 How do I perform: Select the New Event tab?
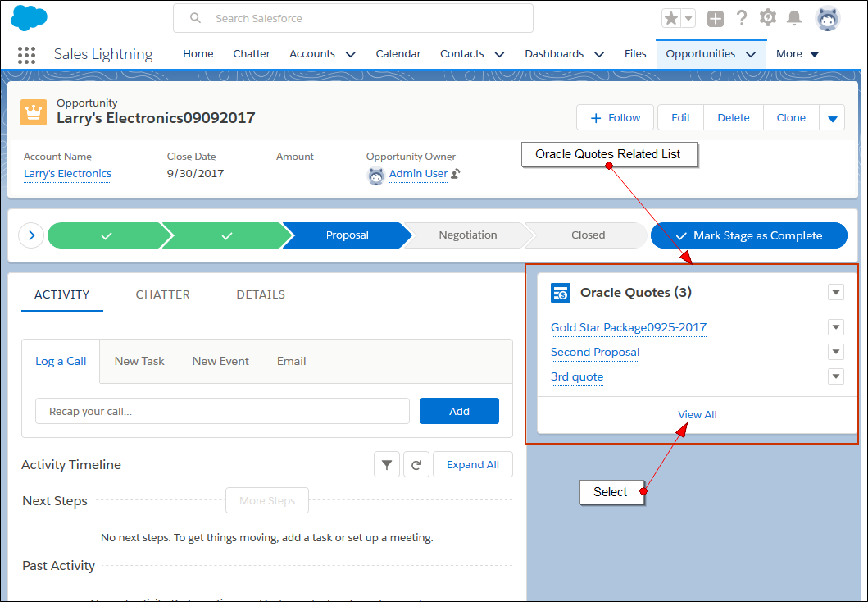tap(220, 361)
